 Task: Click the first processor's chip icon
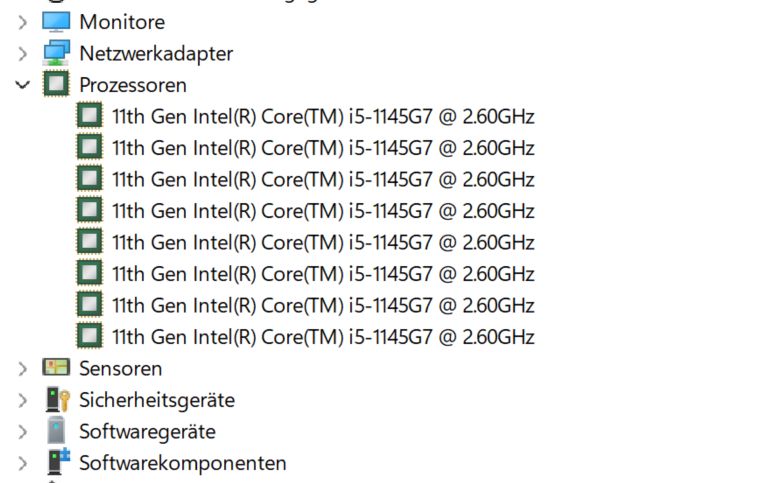(90, 116)
